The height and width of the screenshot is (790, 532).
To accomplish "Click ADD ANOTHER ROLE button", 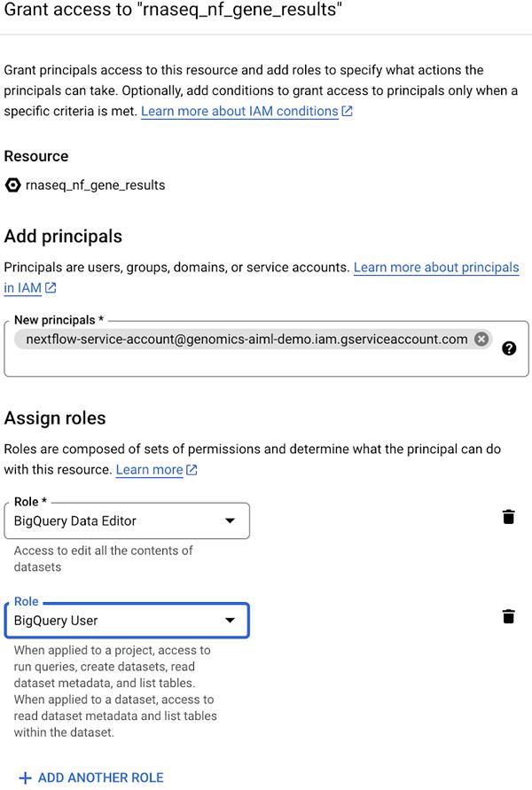I will coord(100,778).
